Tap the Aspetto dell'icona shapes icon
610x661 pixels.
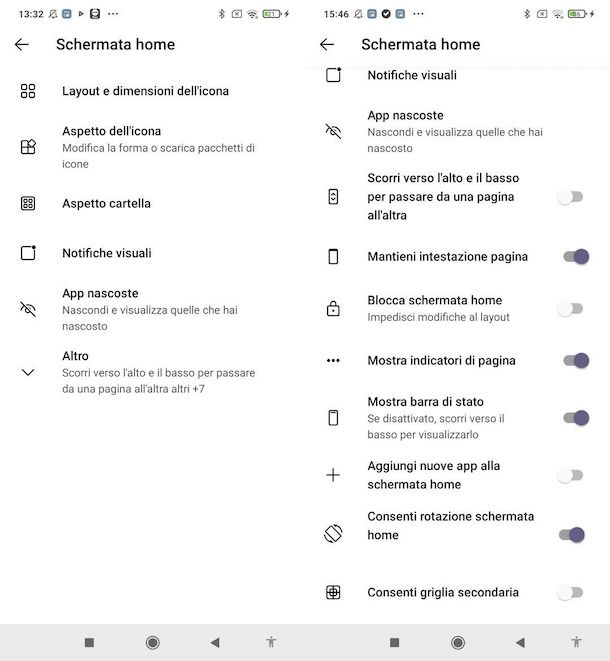28,147
